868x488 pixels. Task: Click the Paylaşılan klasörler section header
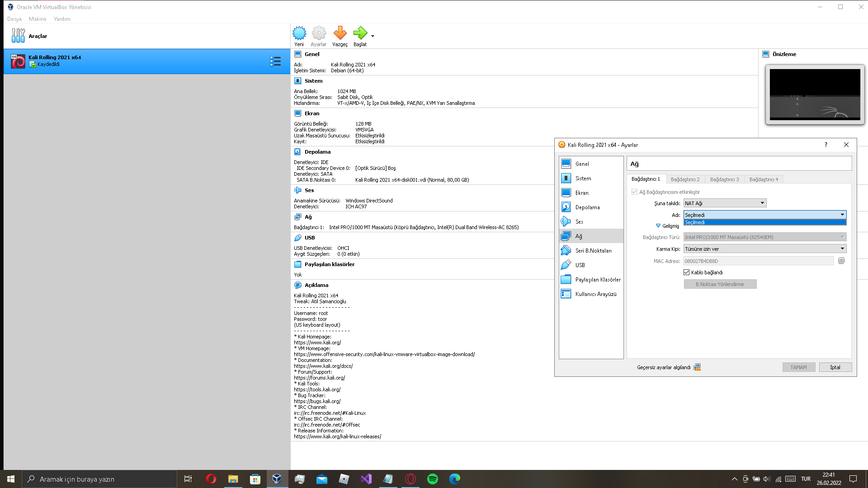330,264
